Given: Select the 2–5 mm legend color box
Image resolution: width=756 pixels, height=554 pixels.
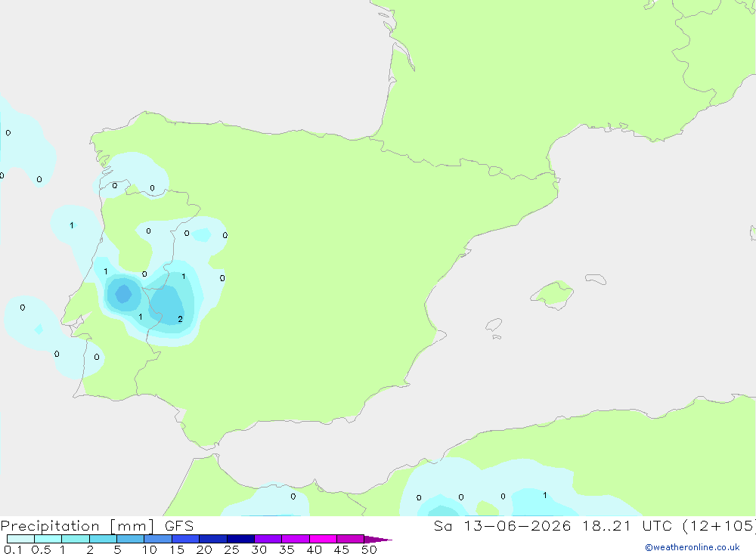Looking at the screenshot, I should click(103, 539).
